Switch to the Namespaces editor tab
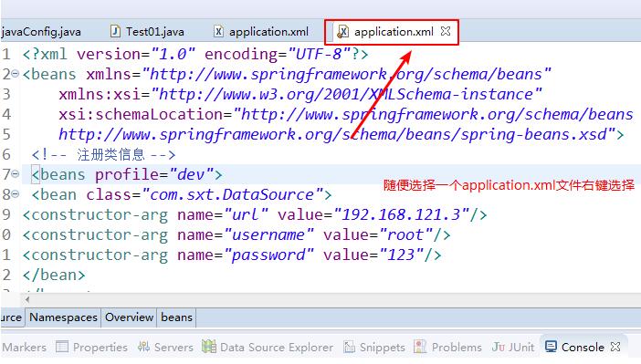Screen dimensions: 641x364 [x=63, y=317]
